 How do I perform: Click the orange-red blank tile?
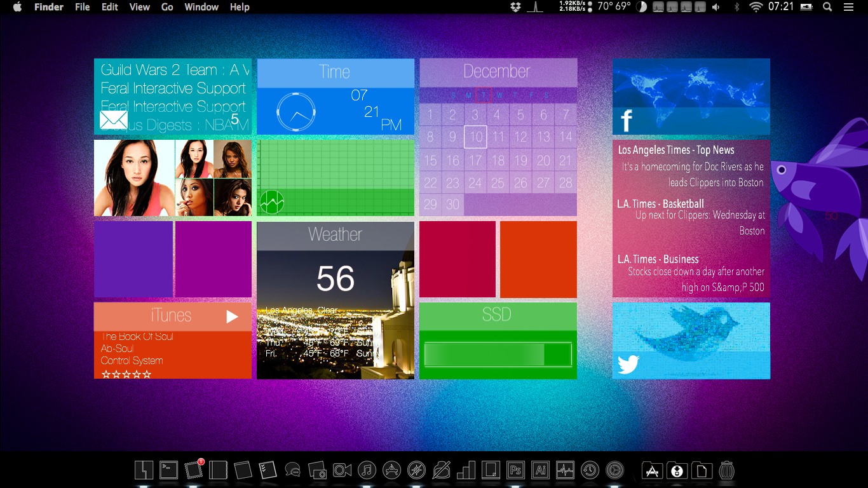[538, 259]
